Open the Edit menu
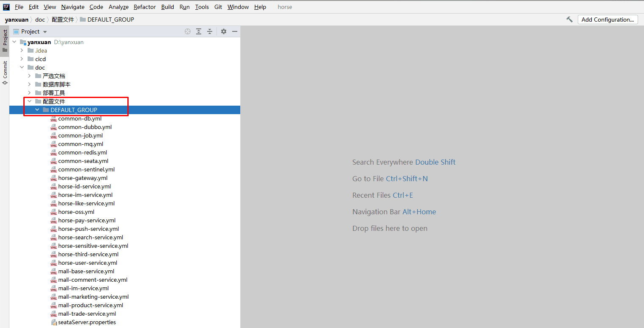Image resolution: width=644 pixels, height=328 pixels. click(x=34, y=7)
